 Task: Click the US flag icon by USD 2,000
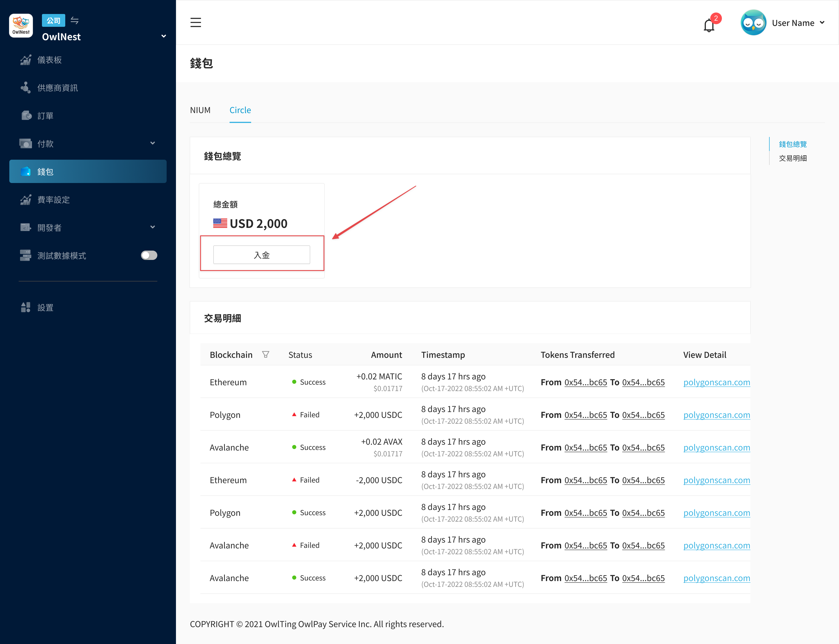220,223
